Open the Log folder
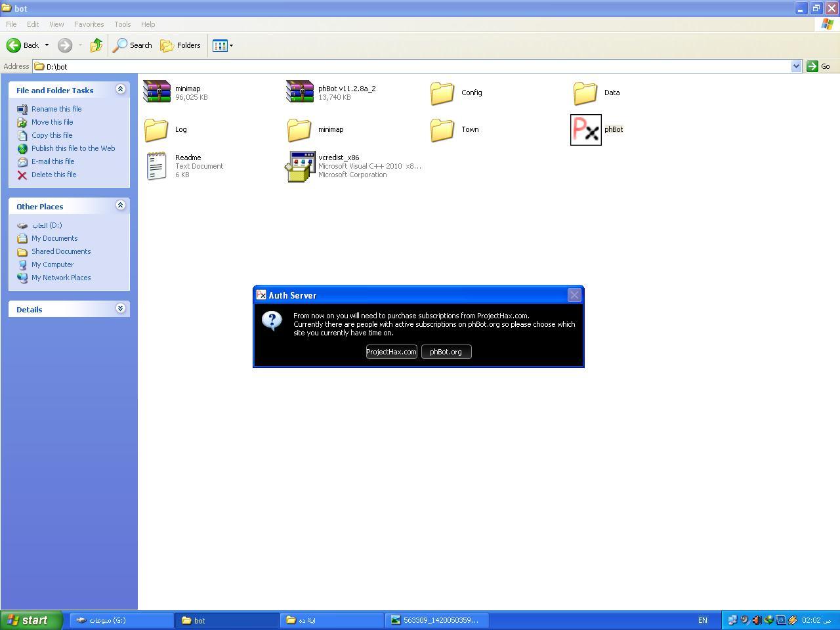840x630 pixels. pos(156,129)
